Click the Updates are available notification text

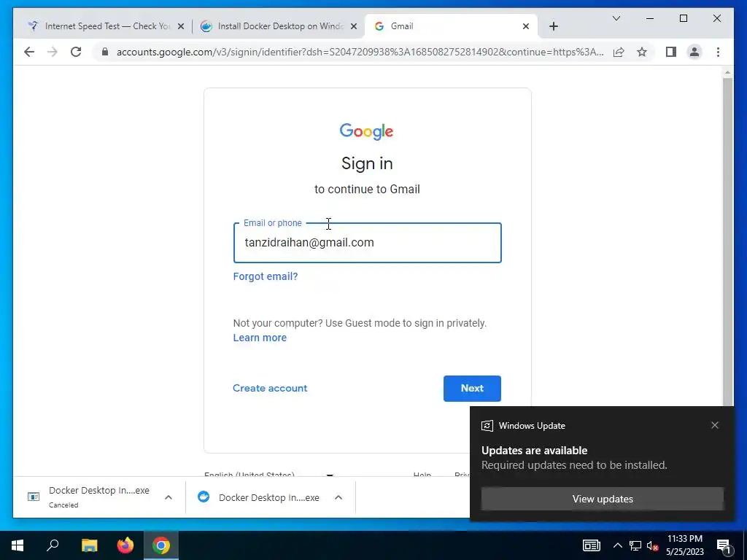coord(535,451)
